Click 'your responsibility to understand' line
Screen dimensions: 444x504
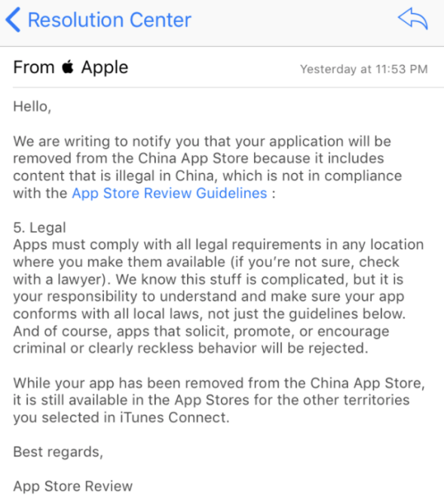(x=209, y=296)
